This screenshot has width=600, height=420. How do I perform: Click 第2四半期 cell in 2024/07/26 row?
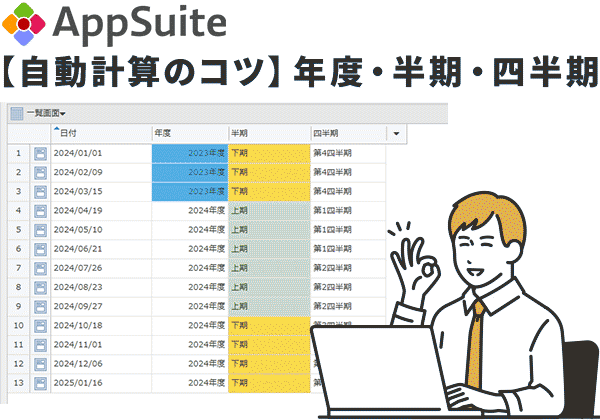point(348,268)
